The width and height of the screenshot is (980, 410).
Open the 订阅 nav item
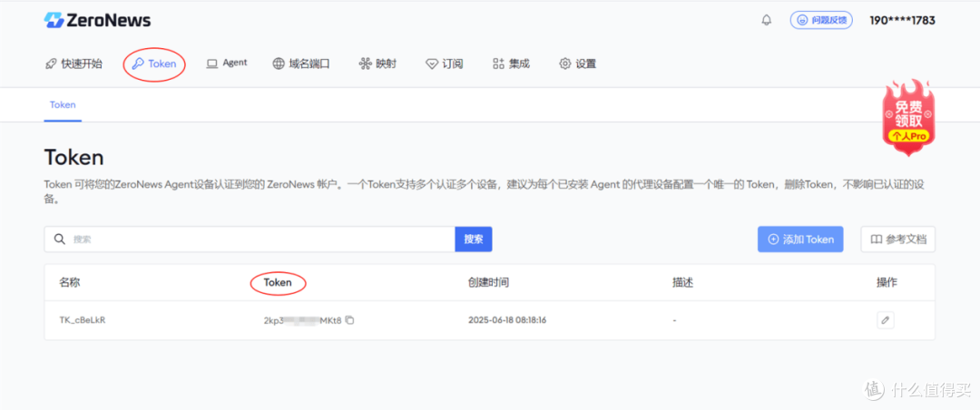(445, 63)
